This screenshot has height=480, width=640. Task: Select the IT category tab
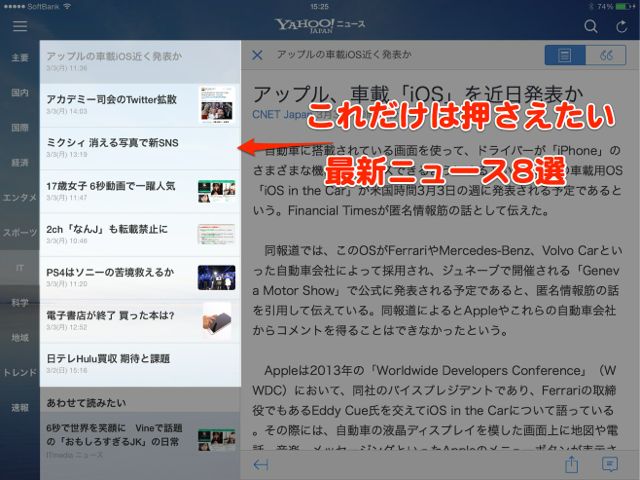tap(20, 268)
